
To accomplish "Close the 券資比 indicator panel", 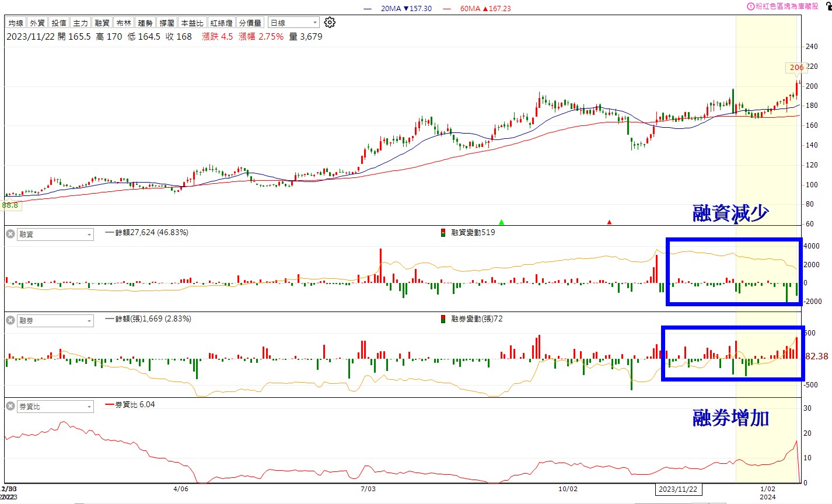I will (x=10, y=406).
